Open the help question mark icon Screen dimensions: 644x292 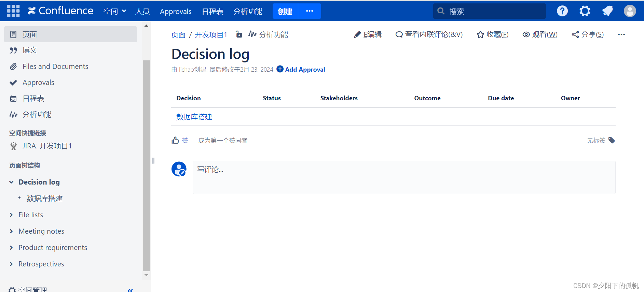(x=562, y=11)
